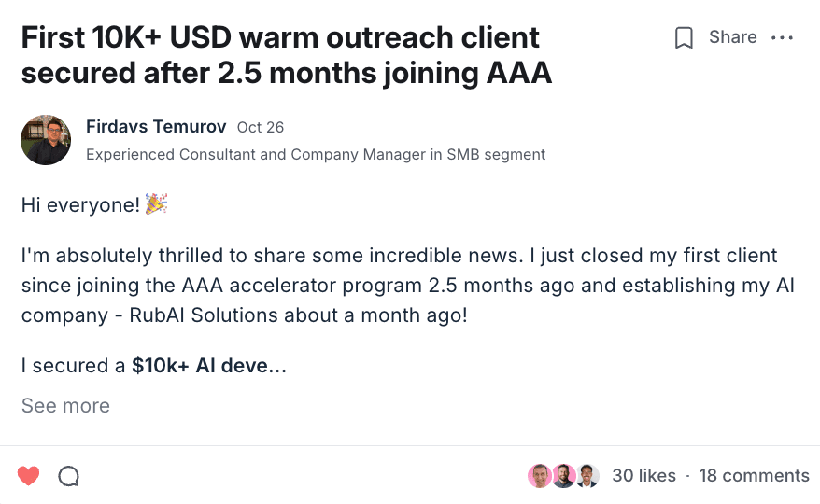
Task: Open the three-dot more options menu
Action: 782,38
